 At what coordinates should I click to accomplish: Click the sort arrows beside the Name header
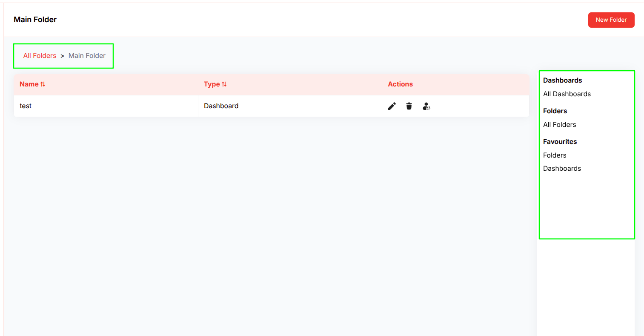point(43,84)
